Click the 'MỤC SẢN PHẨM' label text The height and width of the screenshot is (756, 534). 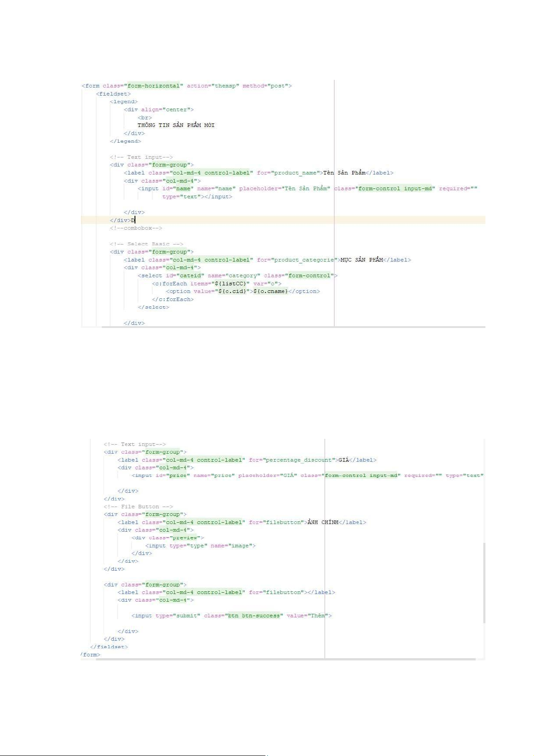[361, 260]
